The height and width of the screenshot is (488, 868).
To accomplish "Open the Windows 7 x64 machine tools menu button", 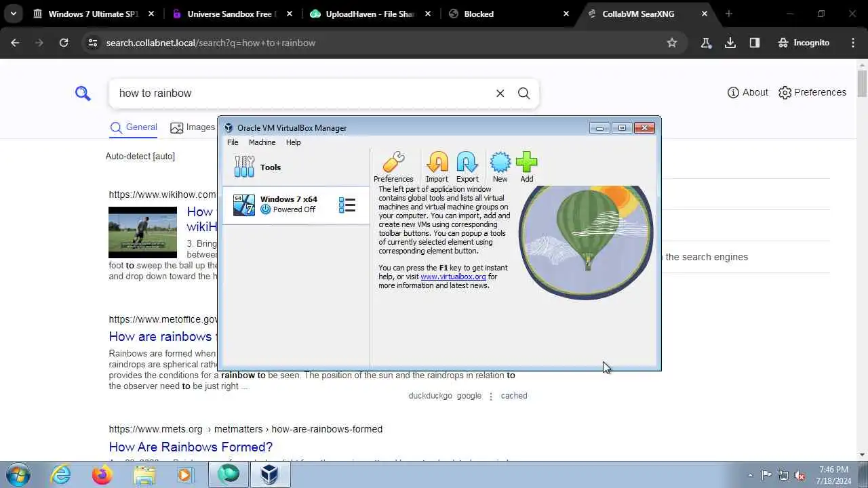I will tap(347, 205).
